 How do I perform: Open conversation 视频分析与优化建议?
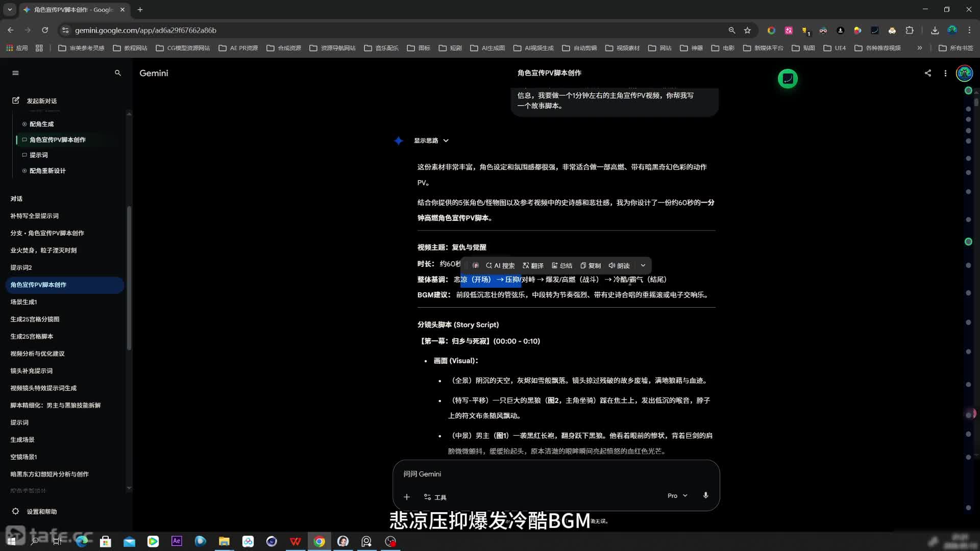coord(38,354)
